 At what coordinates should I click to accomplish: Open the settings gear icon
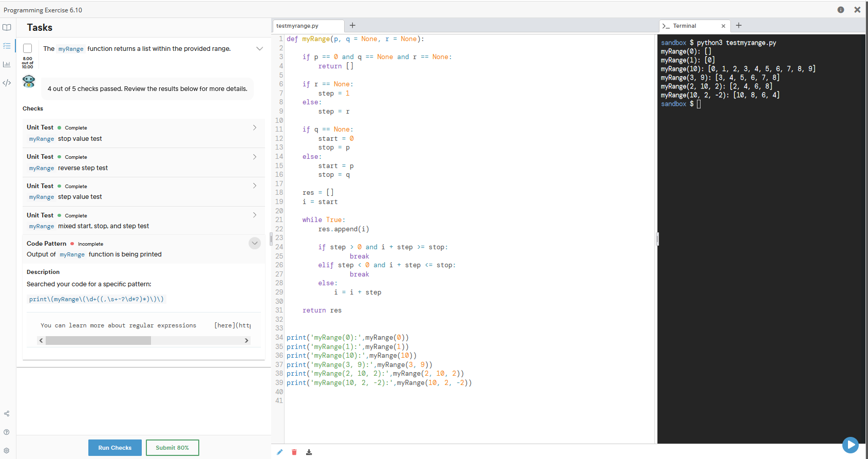pos(7,451)
